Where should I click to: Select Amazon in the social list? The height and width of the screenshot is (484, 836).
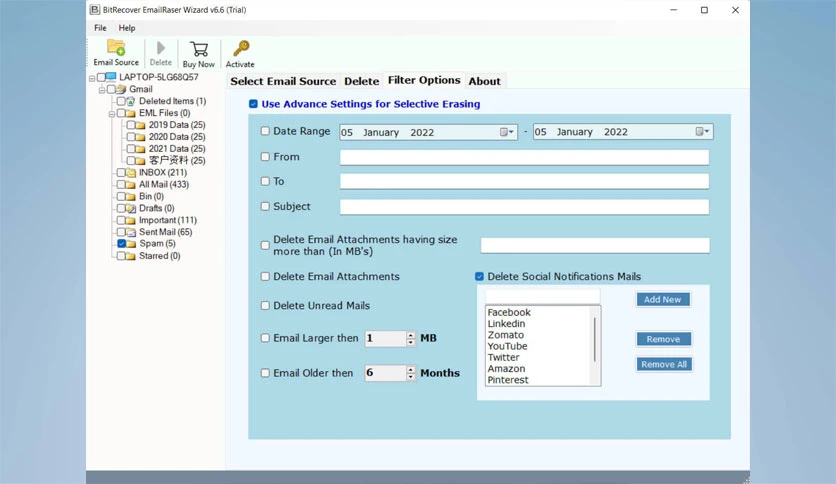(x=507, y=368)
